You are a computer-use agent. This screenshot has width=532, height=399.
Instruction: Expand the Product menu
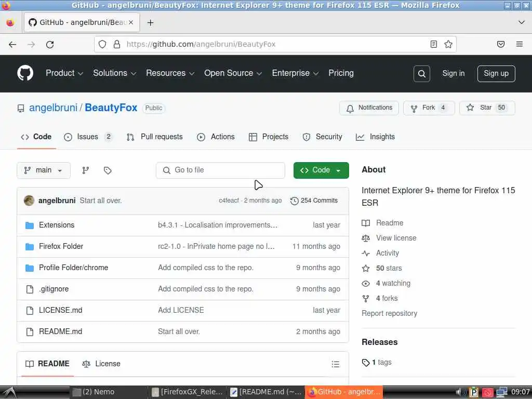click(64, 73)
